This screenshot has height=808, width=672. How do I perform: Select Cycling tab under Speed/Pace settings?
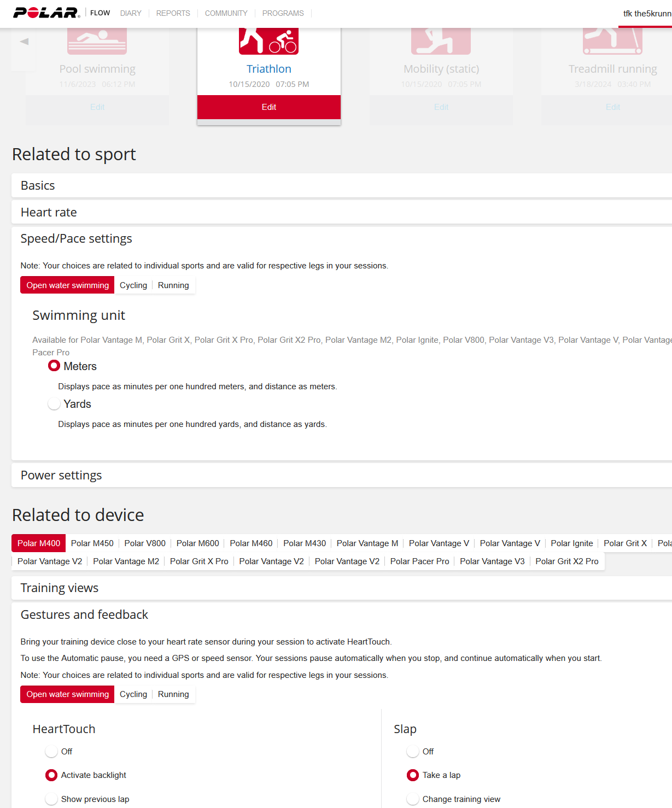click(133, 285)
